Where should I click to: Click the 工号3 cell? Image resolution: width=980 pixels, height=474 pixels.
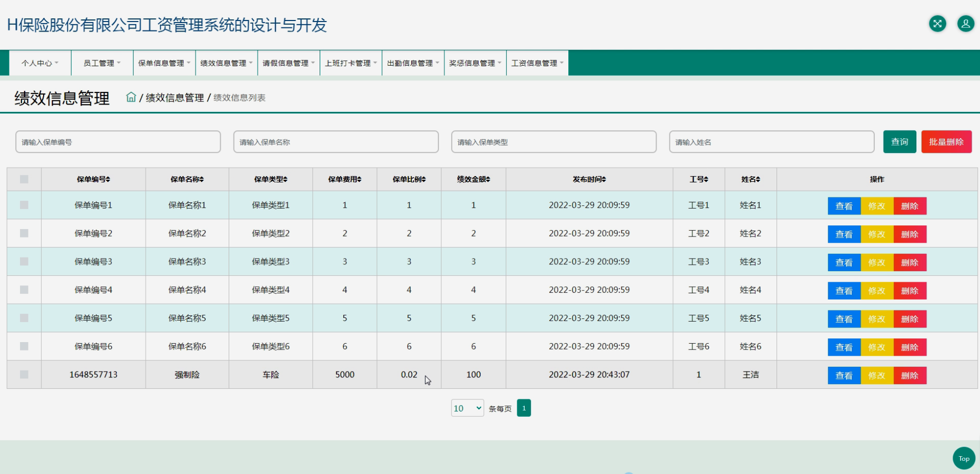tap(699, 261)
